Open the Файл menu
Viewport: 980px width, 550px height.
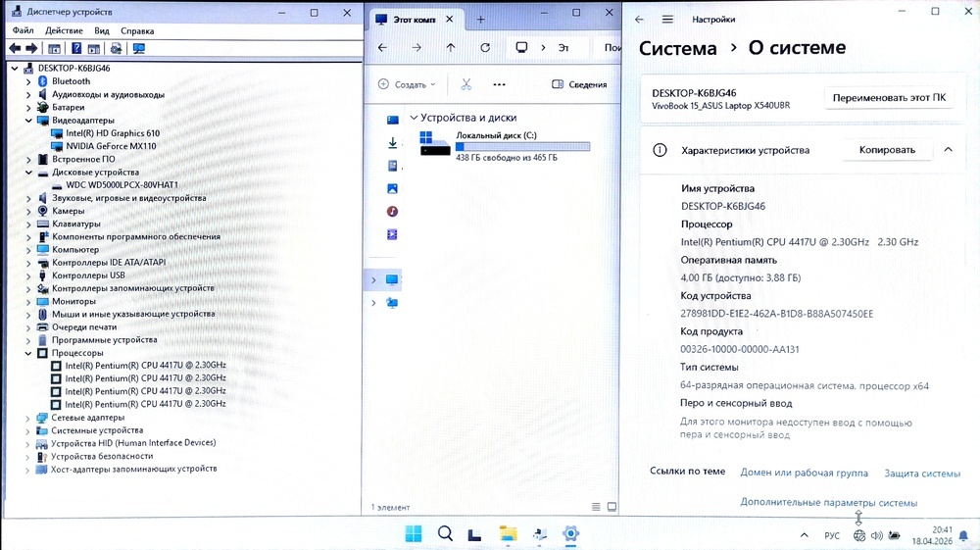[x=24, y=30]
